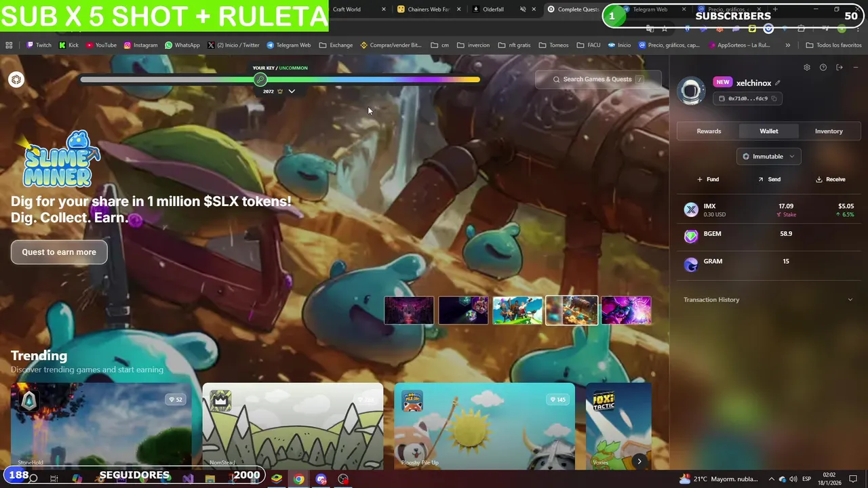Open volume control in system tray
Screen dimensions: 868x488
(793, 479)
